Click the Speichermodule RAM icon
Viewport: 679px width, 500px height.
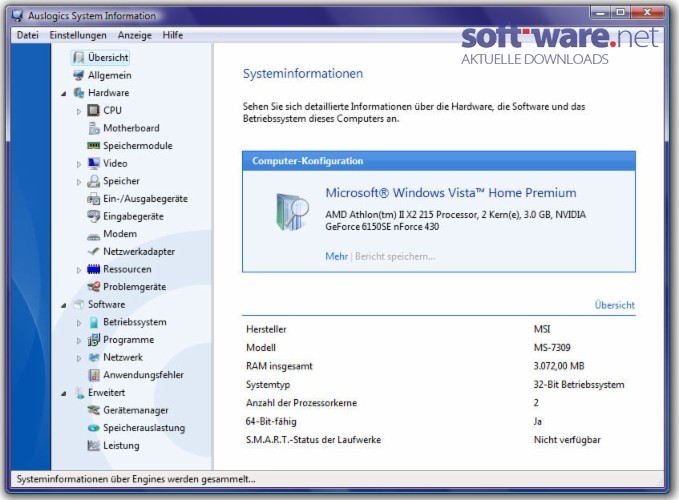click(94, 146)
